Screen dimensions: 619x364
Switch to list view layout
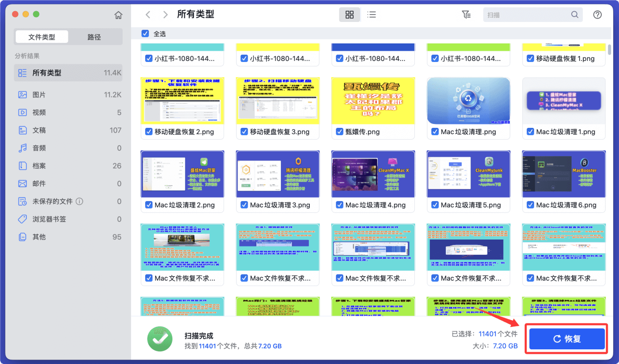(371, 15)
